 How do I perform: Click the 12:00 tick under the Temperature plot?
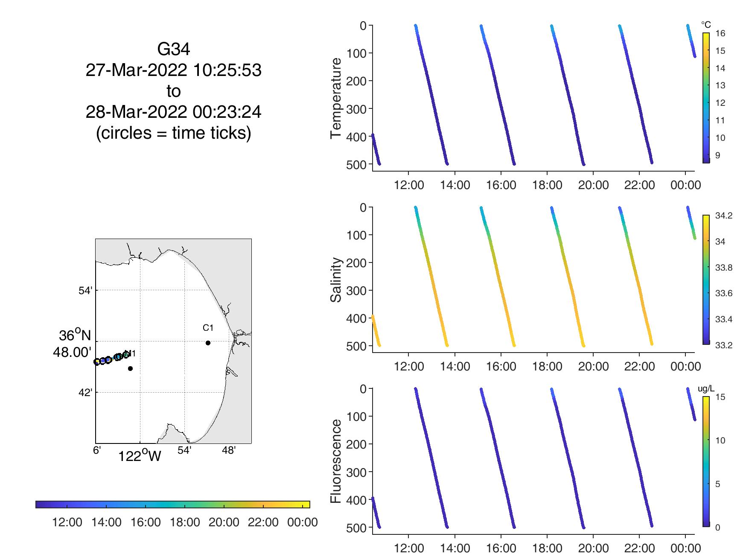pyautogui.click(x=409, y=185)
